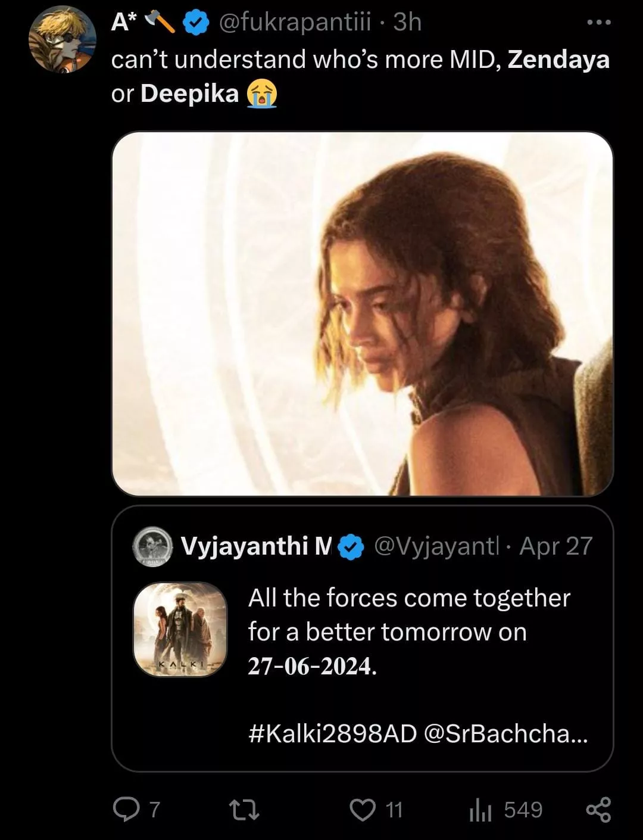This screenshot has height=840, width=643.
Task: Open the quoted tweet text
Action: click(408, 631)
